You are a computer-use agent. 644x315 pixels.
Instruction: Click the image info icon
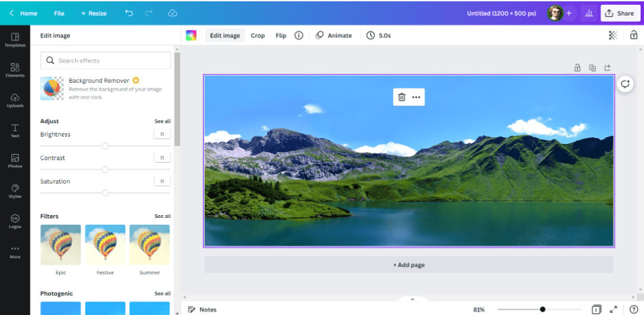click(x=298, y=35)
